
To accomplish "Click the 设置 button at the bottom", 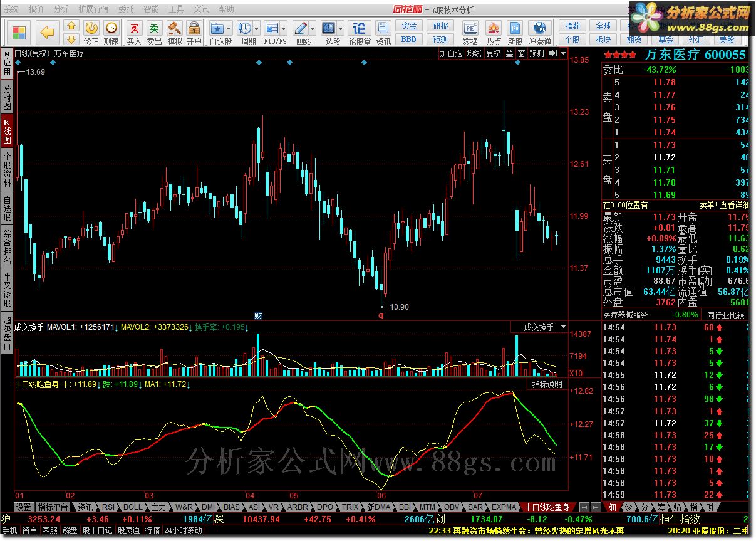I will pos(24,507).
